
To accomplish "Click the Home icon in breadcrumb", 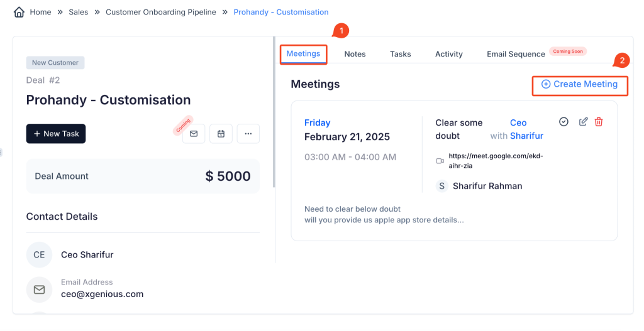I will (19, 12).
